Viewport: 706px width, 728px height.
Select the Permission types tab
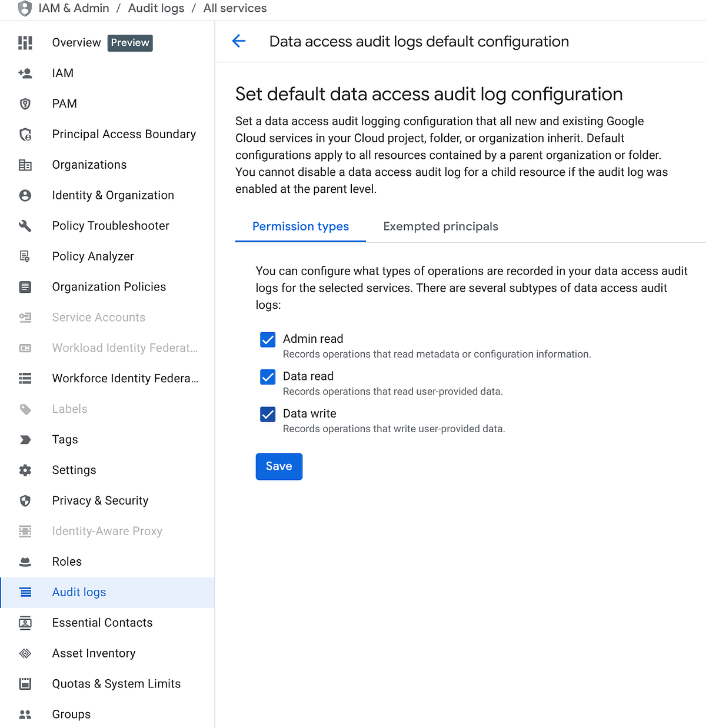pos(300,226)
